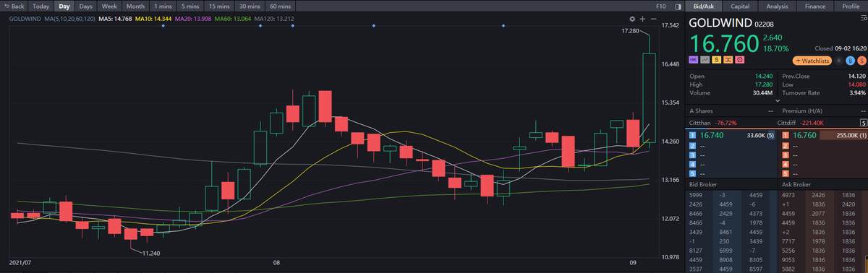
Task: Click the blue B buy icon
Action: [850, 61]
